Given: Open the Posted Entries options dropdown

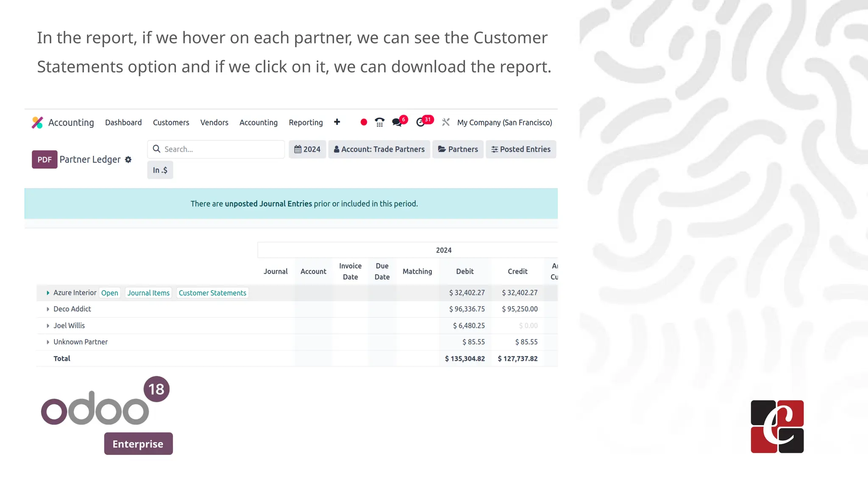Looking at the screenshot, I should [521, 149].
